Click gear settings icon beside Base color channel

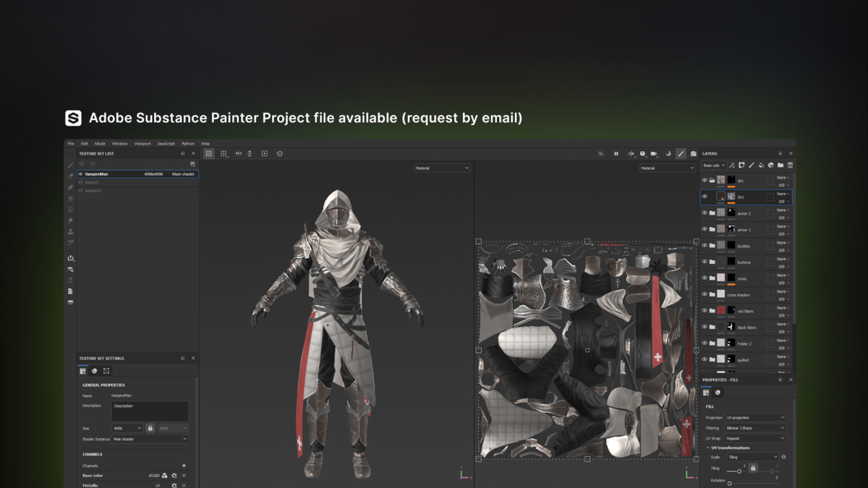pos(174,476)
